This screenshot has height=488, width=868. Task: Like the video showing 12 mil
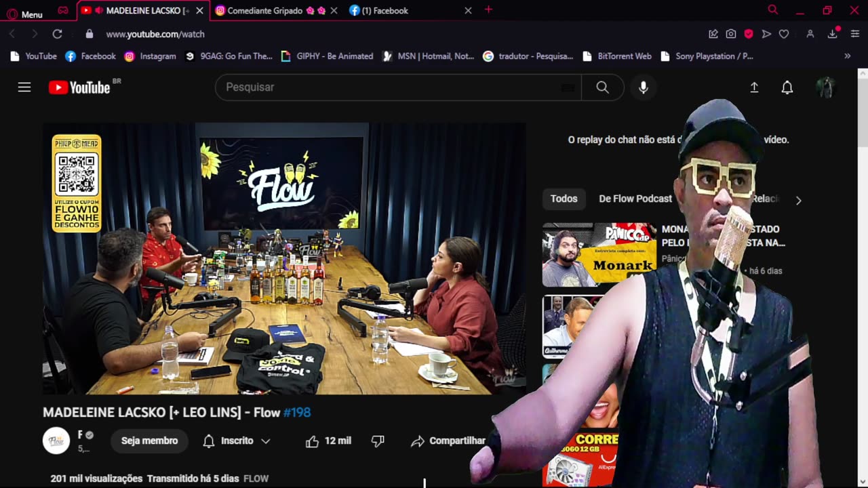pyautogui.click(x=328, y=441)
